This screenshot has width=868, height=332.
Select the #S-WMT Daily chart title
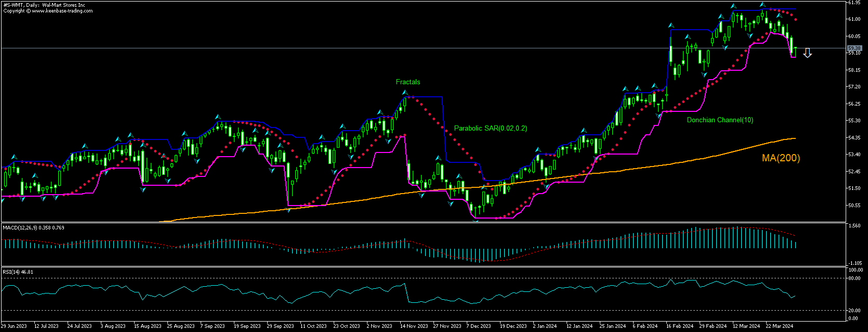tap(44, 5)
